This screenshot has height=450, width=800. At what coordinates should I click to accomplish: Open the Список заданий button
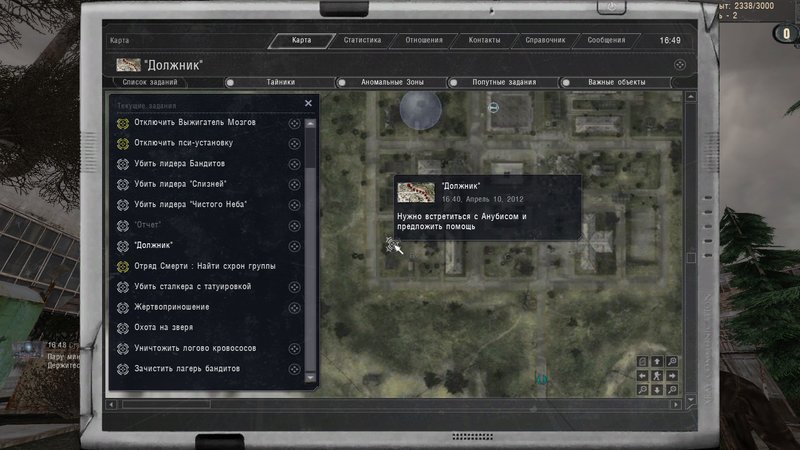point(150,82)
